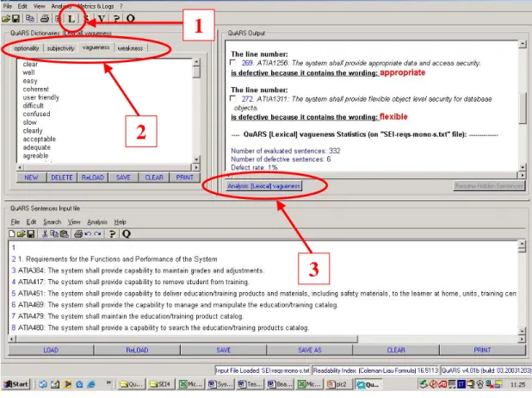The image size is (532, 398).
Task: Open the Analysis menu in sentences editor
Action: tap(97, 221)
